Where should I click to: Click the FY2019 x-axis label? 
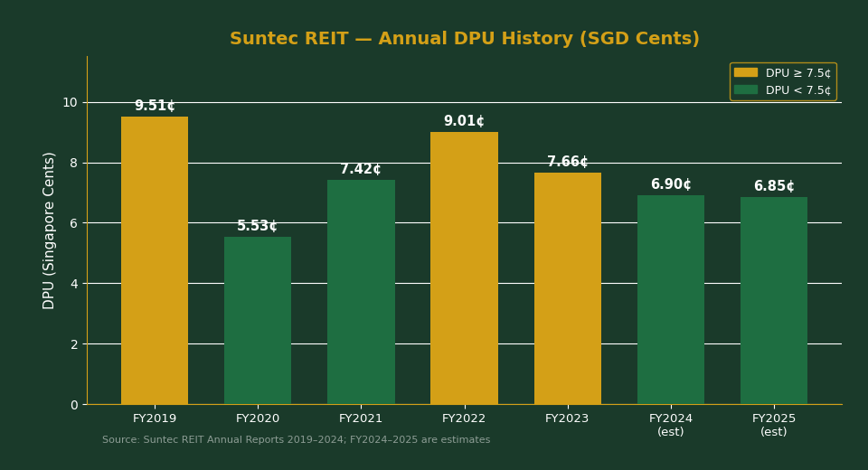pyautogui.click(x=155, y=418)
